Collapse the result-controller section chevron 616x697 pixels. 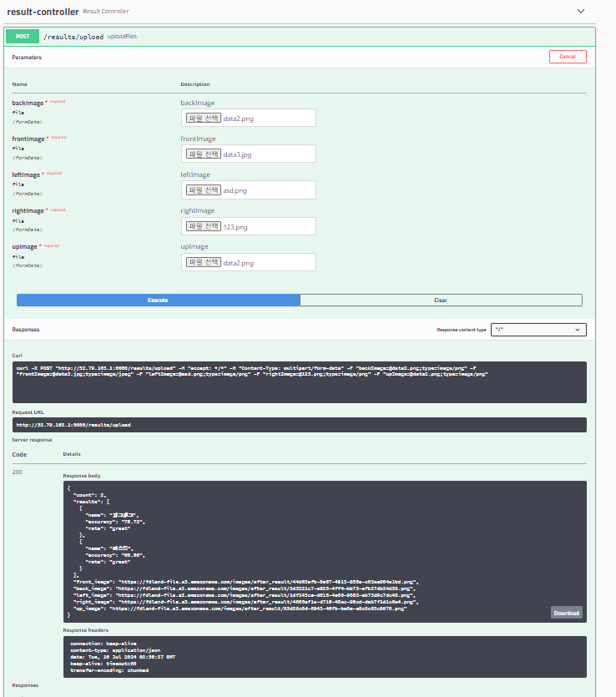(580, 11)
